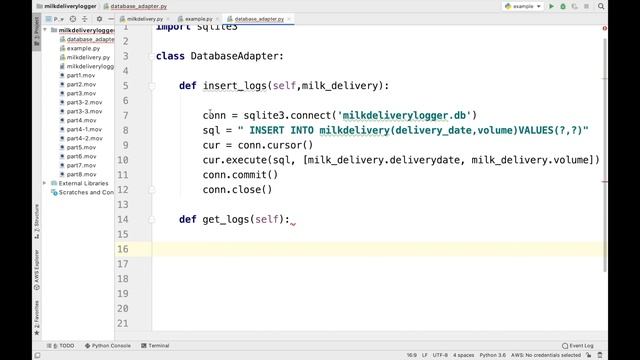Click the database_adapter.py breadcrumb in navigation bar
This screenshot has height=360, width=640.
[x=135, y=7]
